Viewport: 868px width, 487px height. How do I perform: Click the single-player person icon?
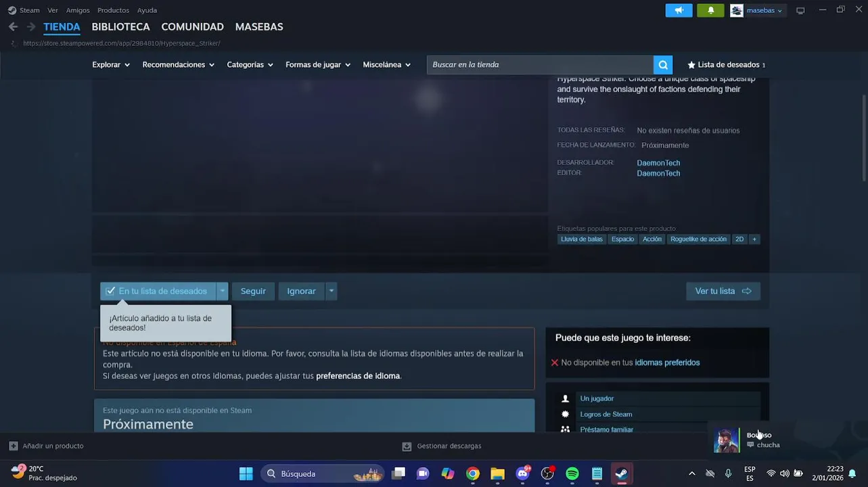point(566,398)
